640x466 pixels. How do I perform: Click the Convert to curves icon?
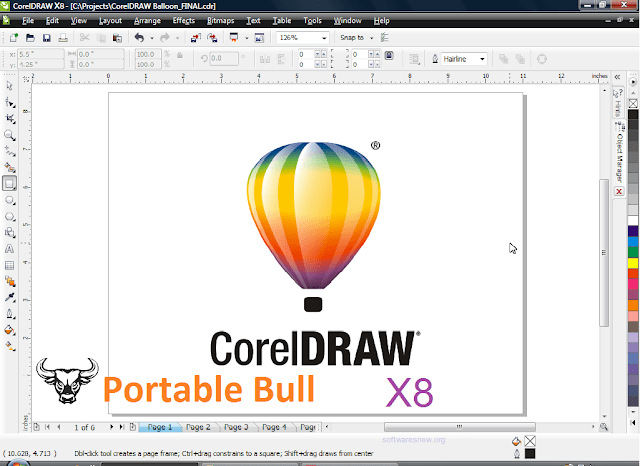[542, 59]
